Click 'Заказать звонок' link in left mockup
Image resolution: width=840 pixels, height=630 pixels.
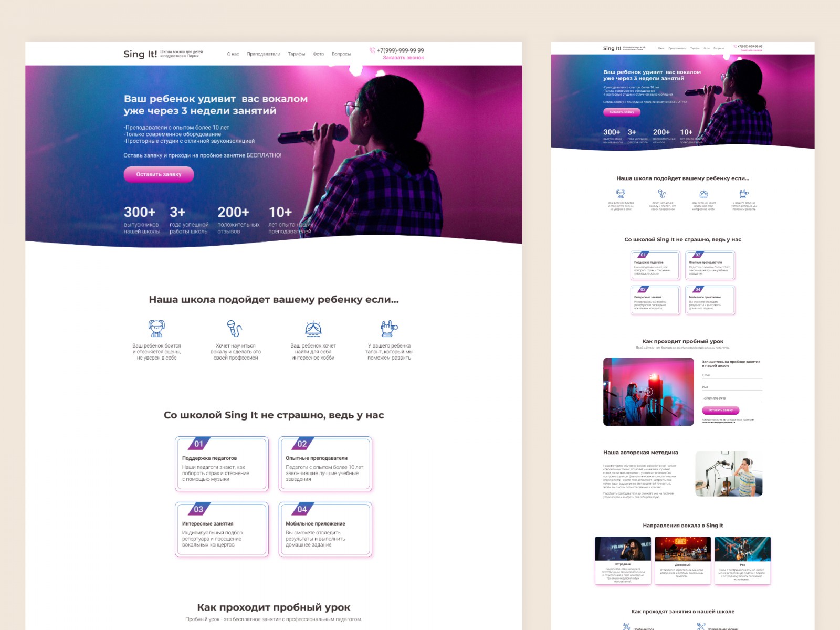tap(403, 58)
